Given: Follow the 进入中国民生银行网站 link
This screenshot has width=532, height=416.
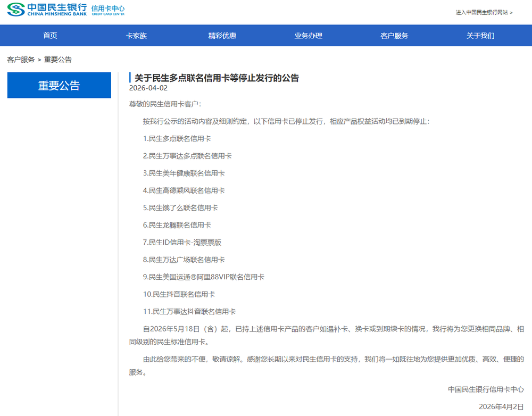Looking at the screenshot, I should point(484,14).
